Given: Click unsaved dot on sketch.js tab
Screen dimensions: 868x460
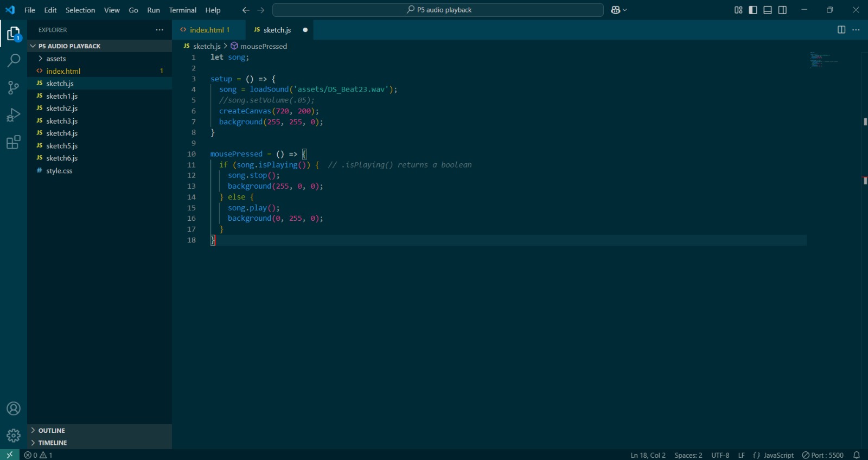Looking at the screenshot, I should click(x=305, y=30).
